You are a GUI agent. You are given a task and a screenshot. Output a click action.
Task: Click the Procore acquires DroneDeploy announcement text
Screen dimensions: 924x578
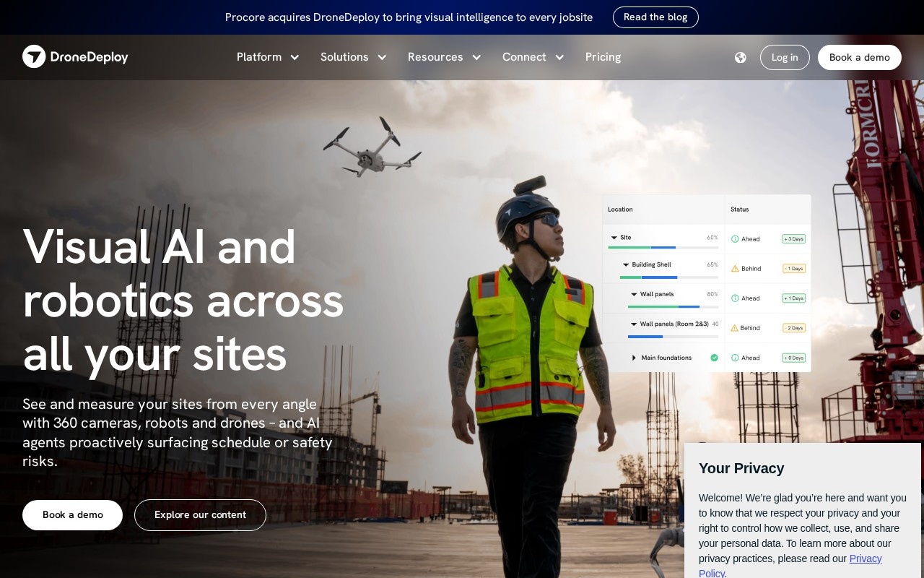click(409, 17)
